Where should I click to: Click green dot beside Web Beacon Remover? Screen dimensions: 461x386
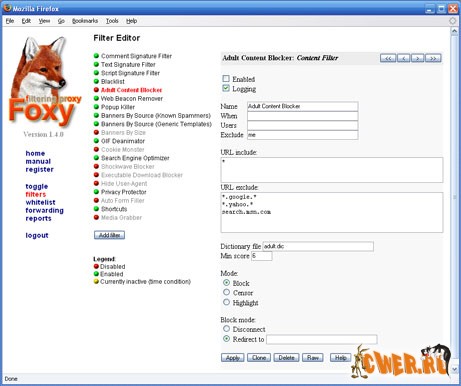tap(96, 98)
